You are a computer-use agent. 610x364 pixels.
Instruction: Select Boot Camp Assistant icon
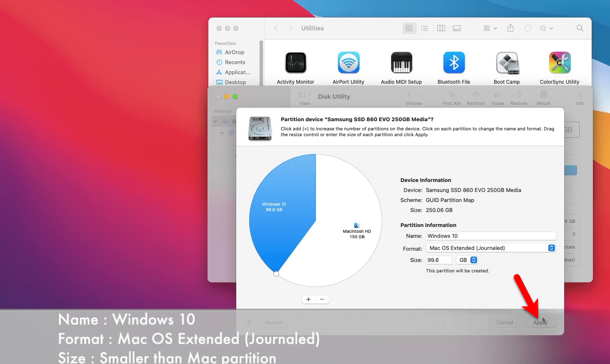[507, 63]
